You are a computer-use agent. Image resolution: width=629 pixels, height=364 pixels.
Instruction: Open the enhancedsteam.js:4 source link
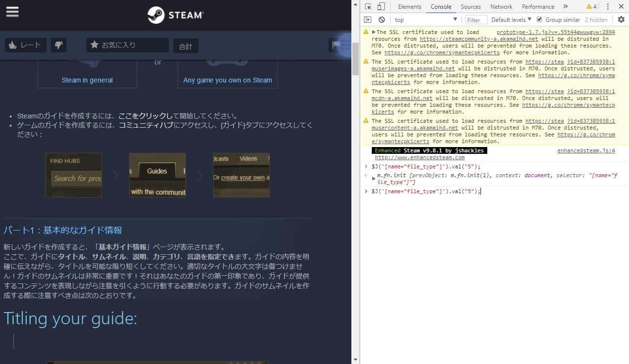coord(586,150)
